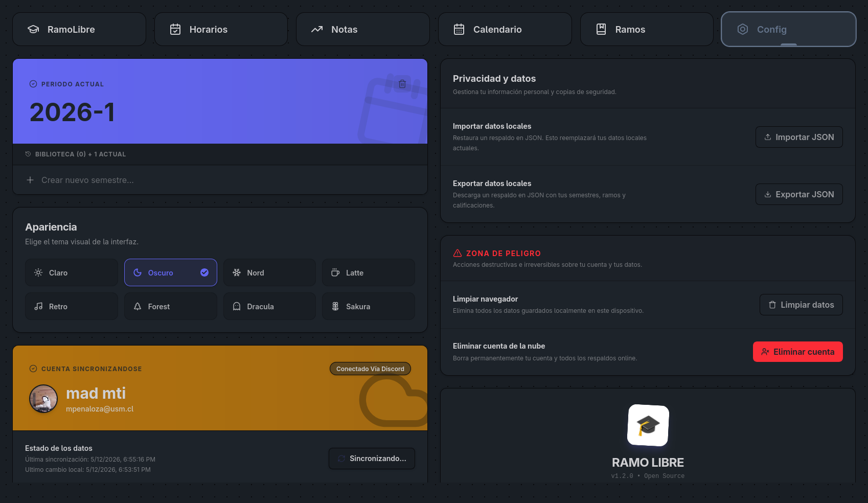Click the tree icon on Forest
868x503 pixels.
click(x=138, y=306)
